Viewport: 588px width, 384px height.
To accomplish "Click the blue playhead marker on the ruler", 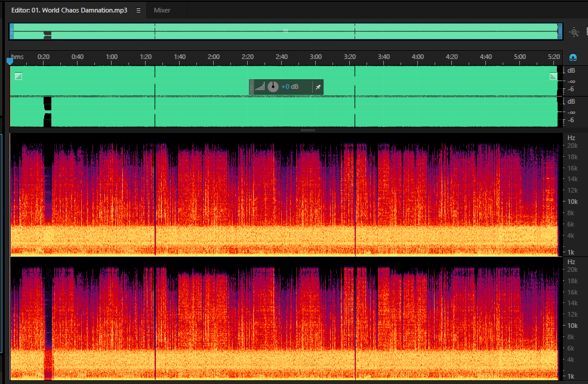I will coord(10,61).
